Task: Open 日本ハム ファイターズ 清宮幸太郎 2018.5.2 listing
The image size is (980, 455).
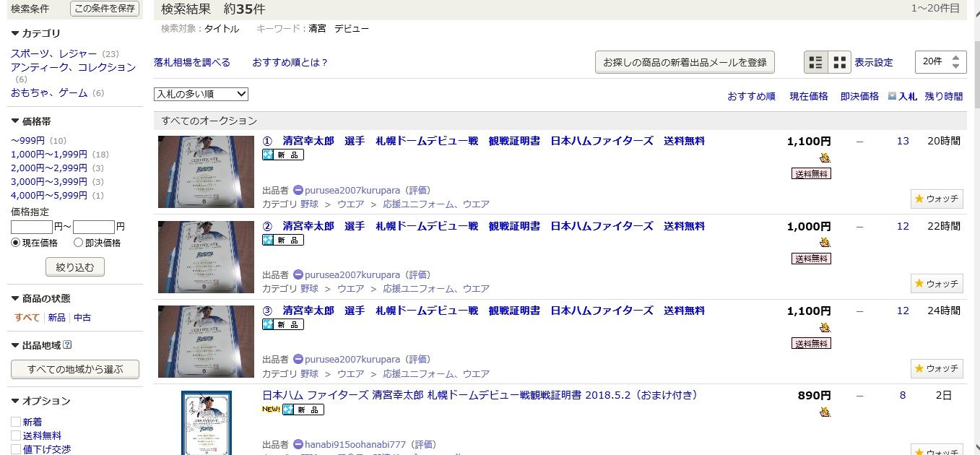Action: pos(480,395)
